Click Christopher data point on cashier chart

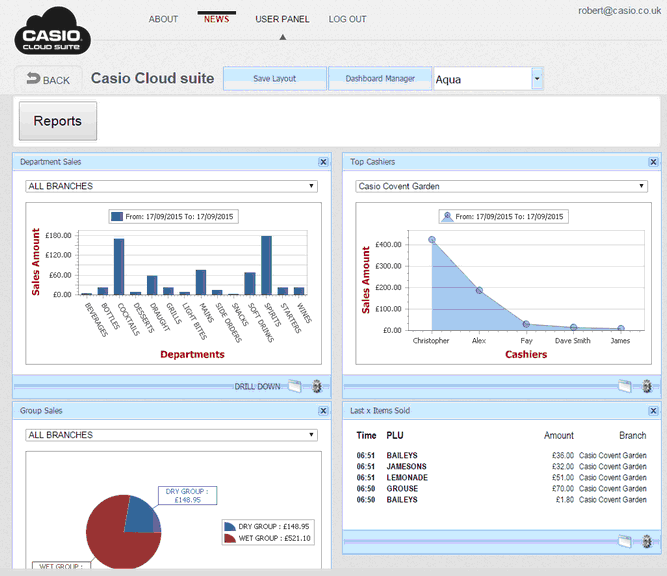[x=432, y=240]
